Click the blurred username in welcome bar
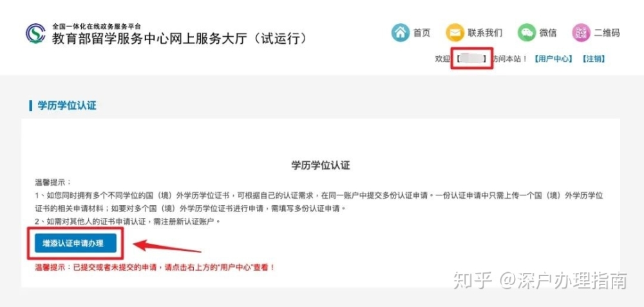Viewport: 644px width, 307px height. click(471, 59)
